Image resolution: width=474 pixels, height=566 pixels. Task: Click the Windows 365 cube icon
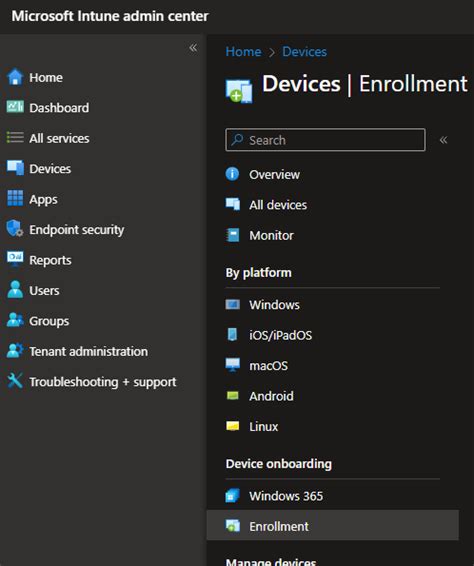click(232, 496)
